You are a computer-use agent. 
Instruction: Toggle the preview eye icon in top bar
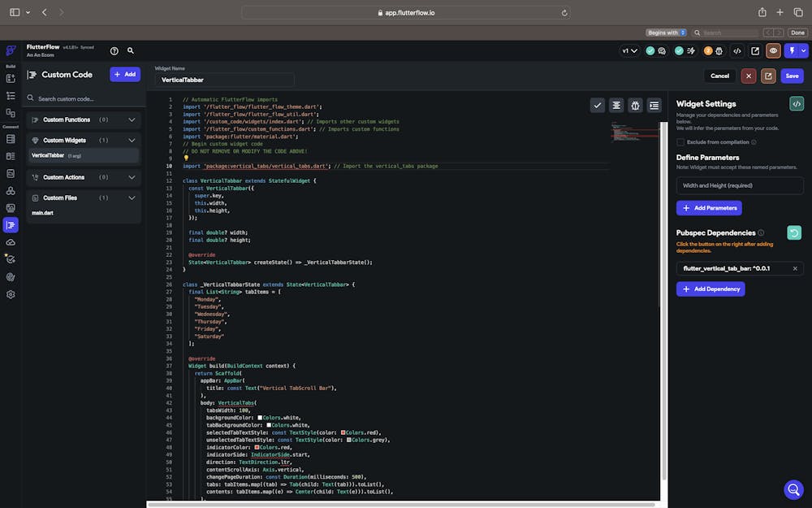coord(773,50)
